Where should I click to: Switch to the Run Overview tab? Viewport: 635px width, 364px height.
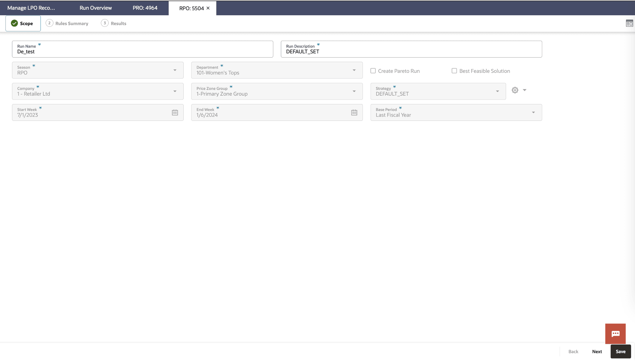point(95,8)
